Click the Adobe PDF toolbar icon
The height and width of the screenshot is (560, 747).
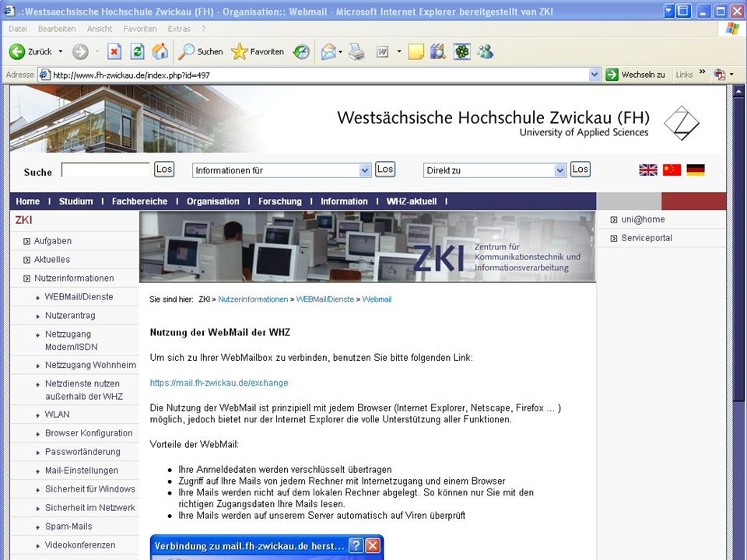719,75
